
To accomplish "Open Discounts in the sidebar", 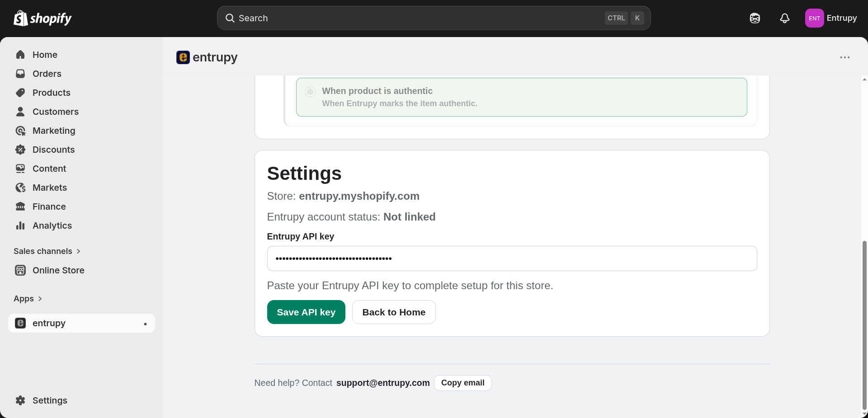I will tap(81, 150).
